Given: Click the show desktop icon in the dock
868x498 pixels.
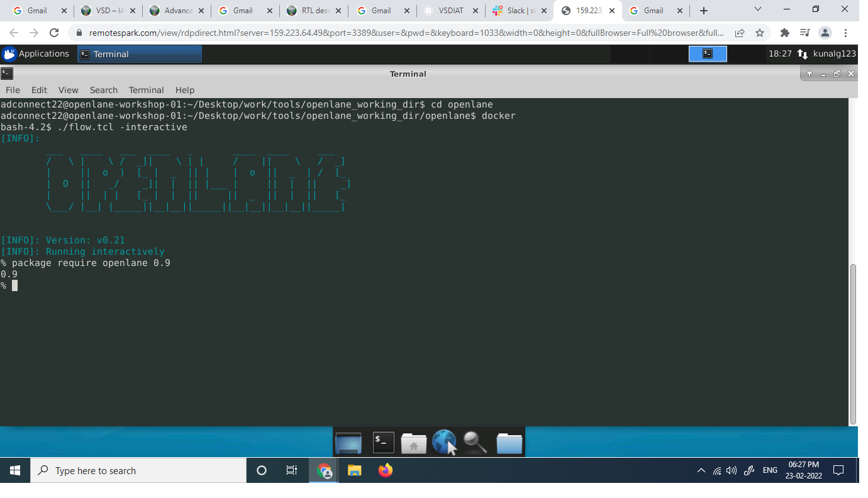Looking at the screenshot, I should (348, 442).
